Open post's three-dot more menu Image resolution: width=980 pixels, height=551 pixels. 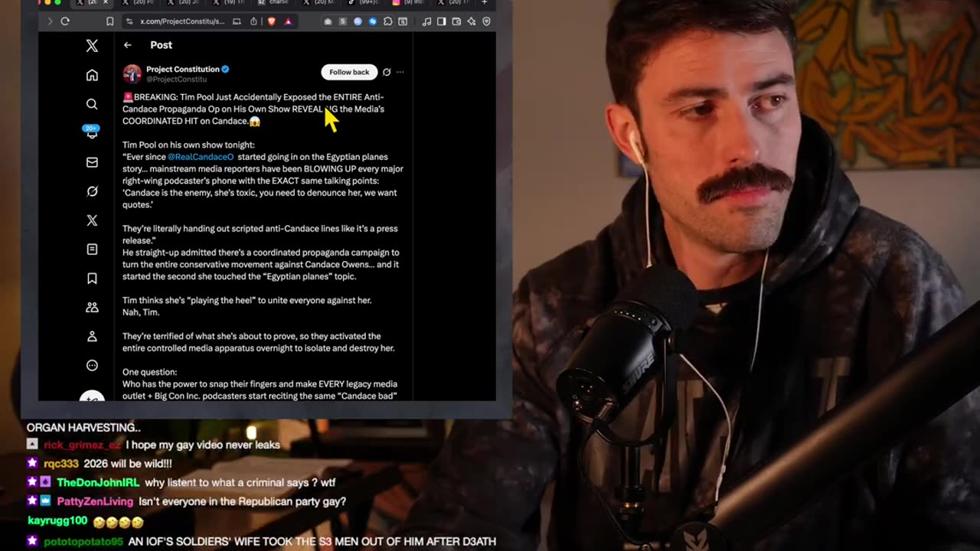pyautogui.click(x=400, y=72)
